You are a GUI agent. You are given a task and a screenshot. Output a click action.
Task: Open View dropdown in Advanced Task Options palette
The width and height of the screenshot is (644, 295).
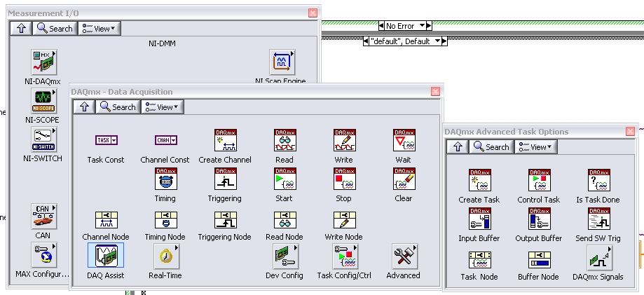point(535,146)
